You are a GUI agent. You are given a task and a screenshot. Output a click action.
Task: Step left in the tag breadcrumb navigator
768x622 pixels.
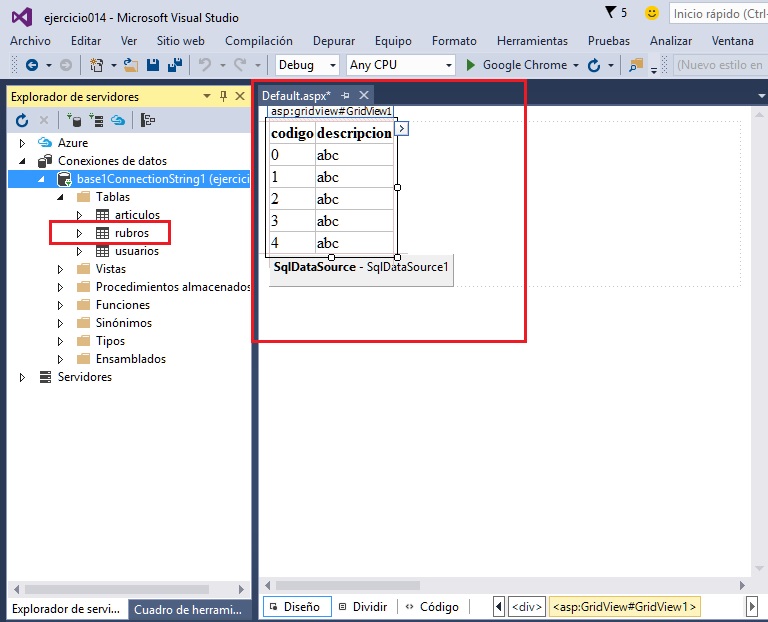coord(499,607)
